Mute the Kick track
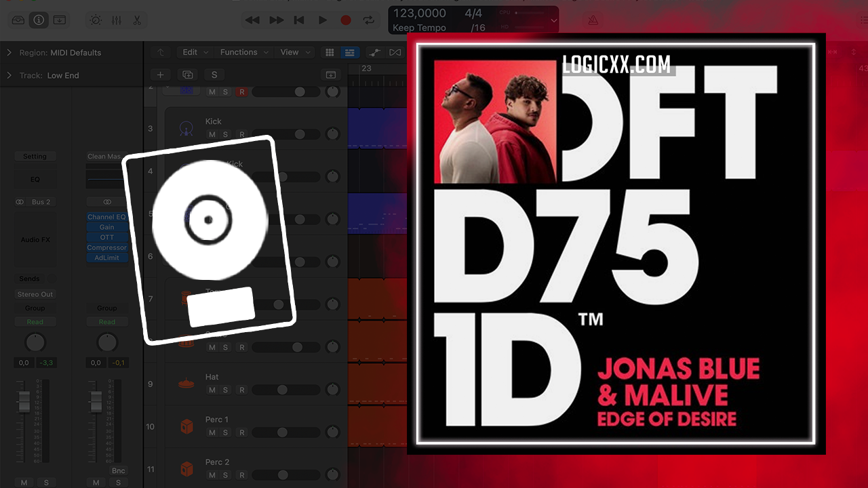The height and width of the screenshot is (488, 868). click(212, 134)
